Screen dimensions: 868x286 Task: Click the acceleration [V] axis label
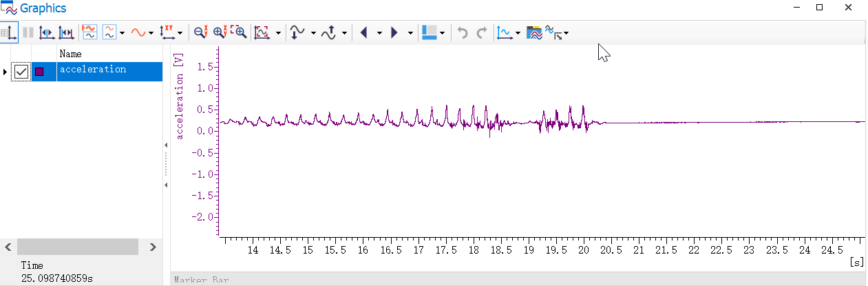click(x=180, y=96)
